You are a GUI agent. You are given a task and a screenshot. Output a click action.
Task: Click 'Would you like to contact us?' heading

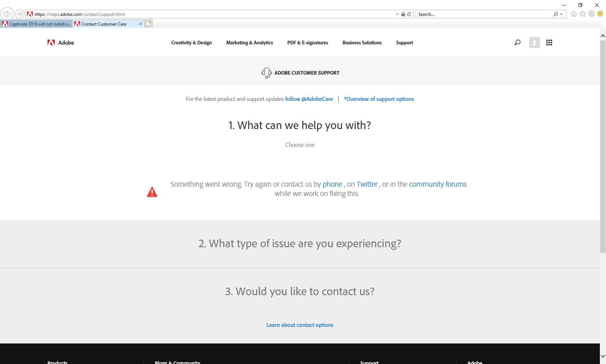pos(300,291)
